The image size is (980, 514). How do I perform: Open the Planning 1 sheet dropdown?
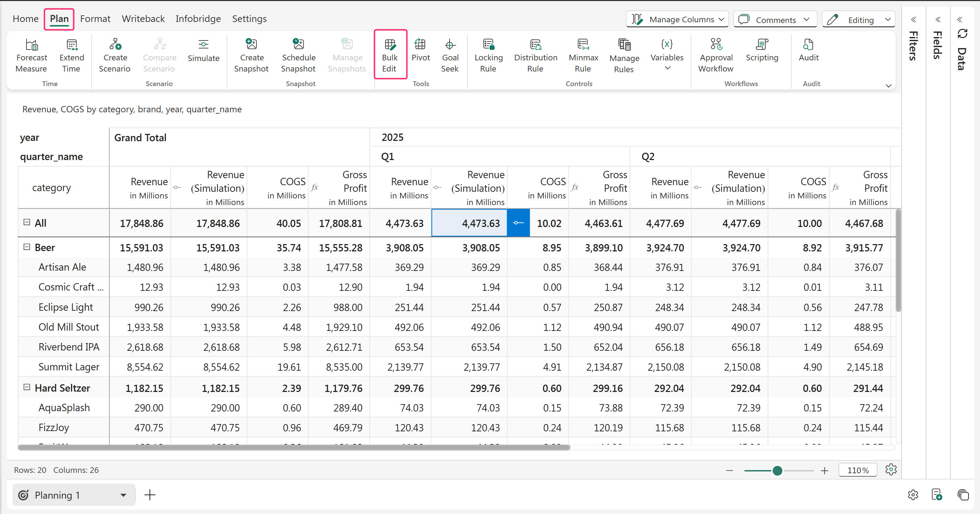point(123,495)
